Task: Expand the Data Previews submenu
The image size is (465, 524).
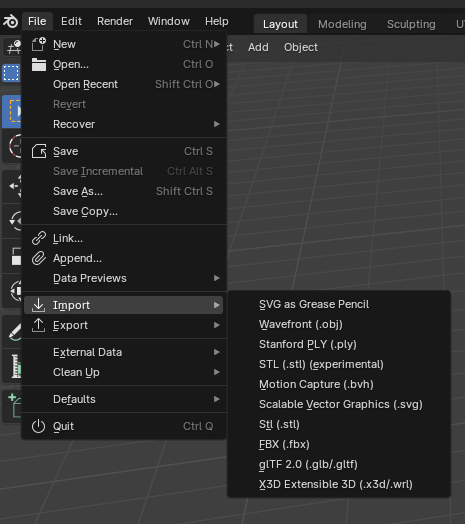Action: [124, 278]
